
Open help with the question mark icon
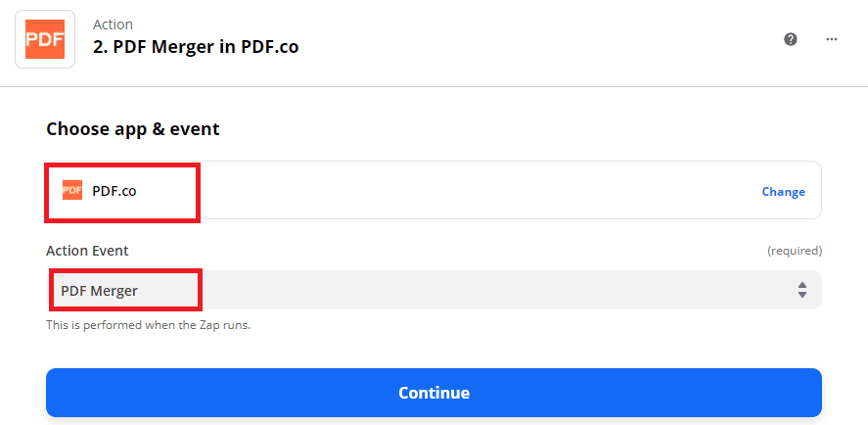(x=791, y=39)
